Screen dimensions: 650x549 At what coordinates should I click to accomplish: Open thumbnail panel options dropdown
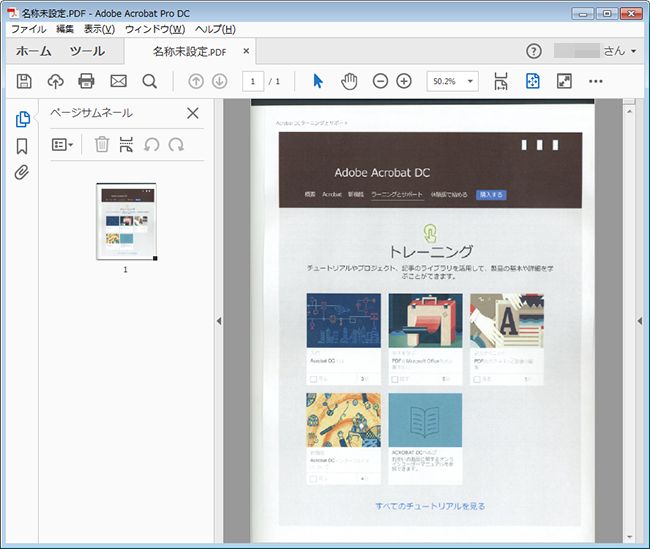coord(62,145)
